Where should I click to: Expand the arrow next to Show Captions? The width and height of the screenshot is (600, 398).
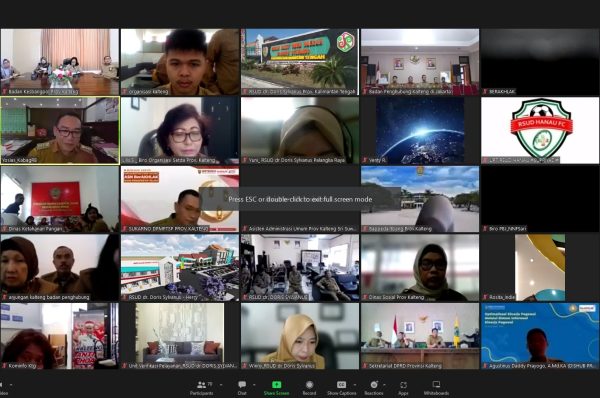click(x=355, y=385)
